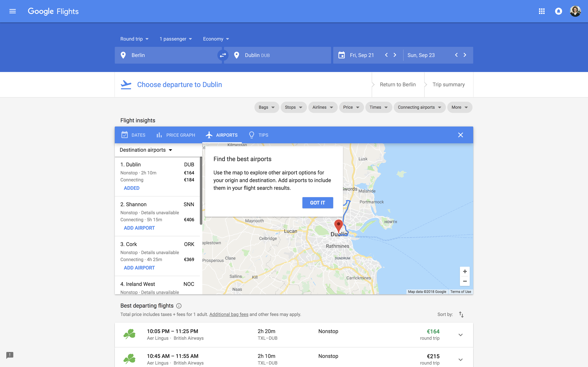Open the Stops filter dropdown

point(293,107)
